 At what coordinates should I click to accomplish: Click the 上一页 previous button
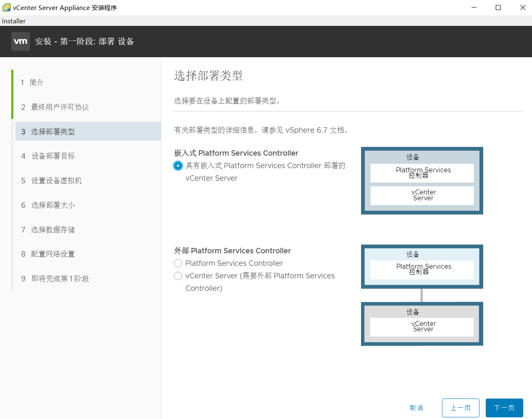[x=461, y=408]
